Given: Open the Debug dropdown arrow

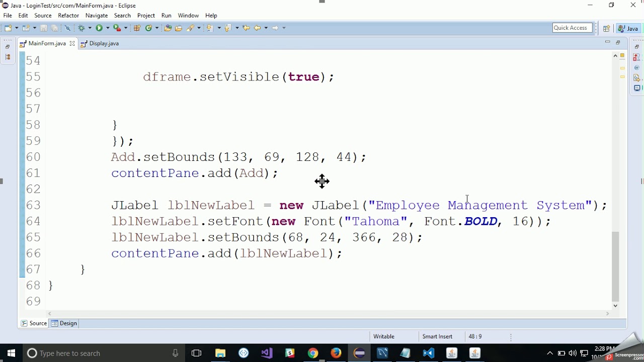Looking at the screenshot, I should pyautogui.click(x=90, y=28).
